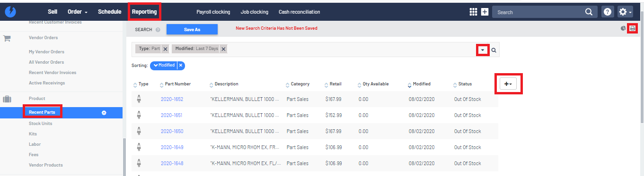Open the Sell menu
The image size is (644, 176).
tap(53, 12)
